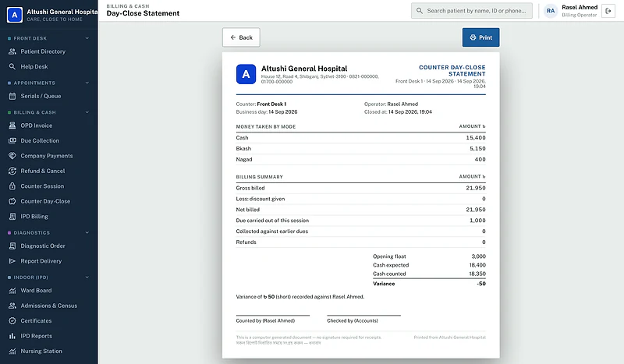Click the Diagnostic Order icon
Viewport: 624px width, 364px height.
tap(12, 246)
